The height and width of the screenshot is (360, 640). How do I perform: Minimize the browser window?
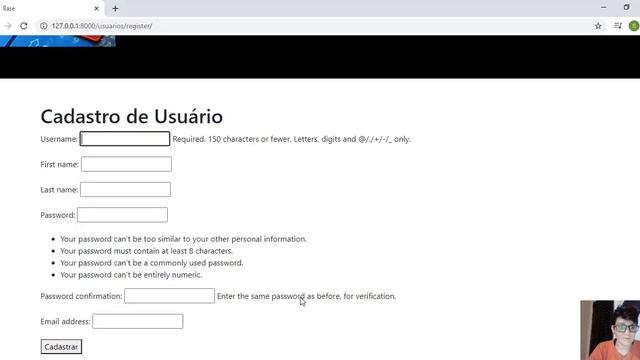click(x=604, y=7)
